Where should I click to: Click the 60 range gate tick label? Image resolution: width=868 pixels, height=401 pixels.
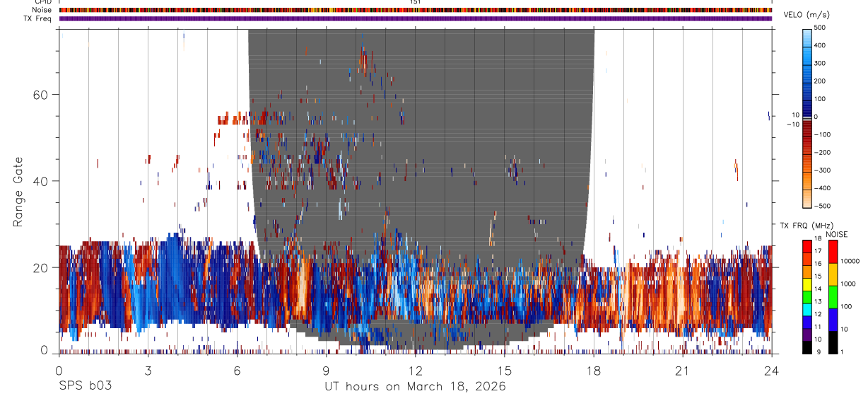point(42,95)
